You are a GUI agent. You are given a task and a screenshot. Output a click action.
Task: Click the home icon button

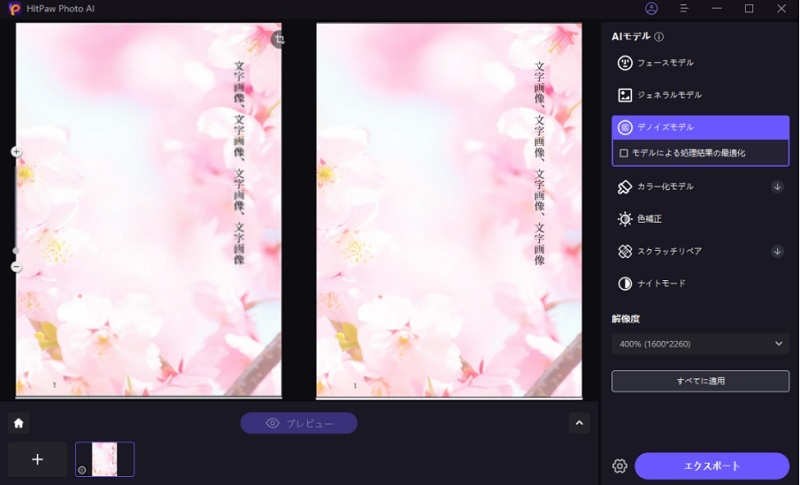click(x=19, y=423)
